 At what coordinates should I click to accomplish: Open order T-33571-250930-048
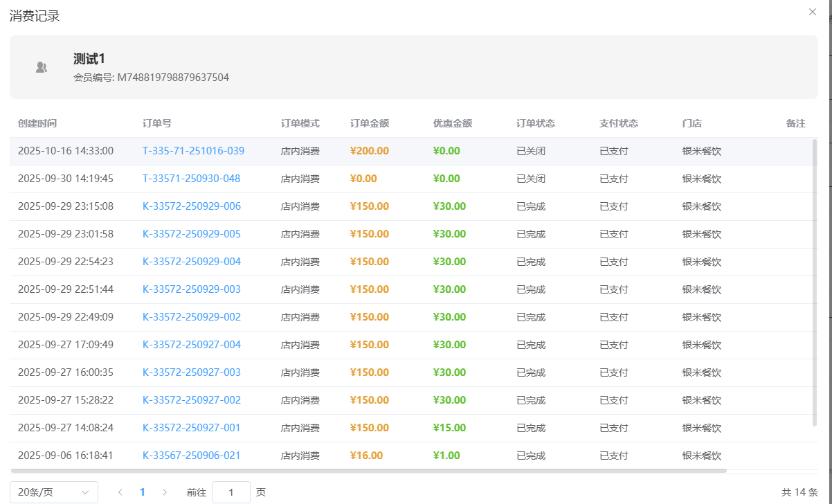(191, 179)
